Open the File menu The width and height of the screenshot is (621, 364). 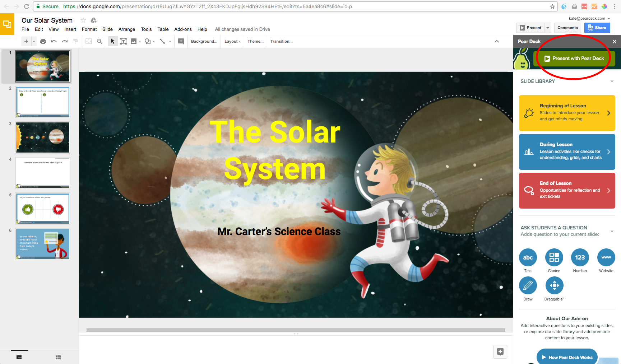tap(25, 29)
